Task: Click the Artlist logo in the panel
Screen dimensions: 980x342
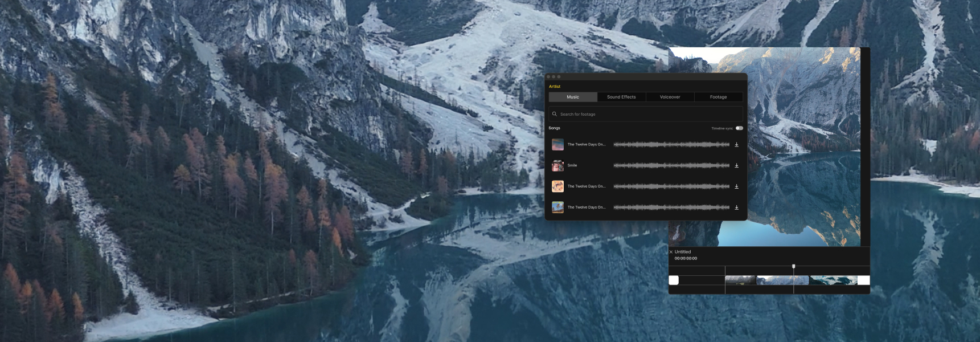Action: [x=555, y=87]
